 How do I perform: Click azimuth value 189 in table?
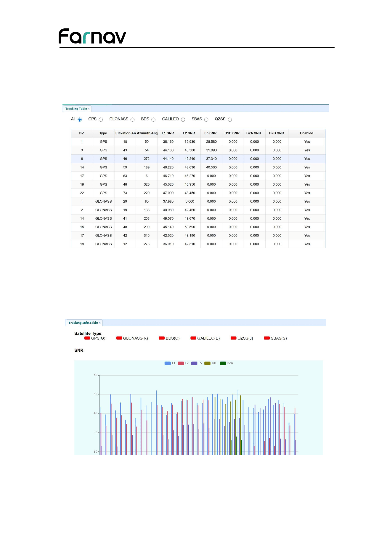[147, 168]
